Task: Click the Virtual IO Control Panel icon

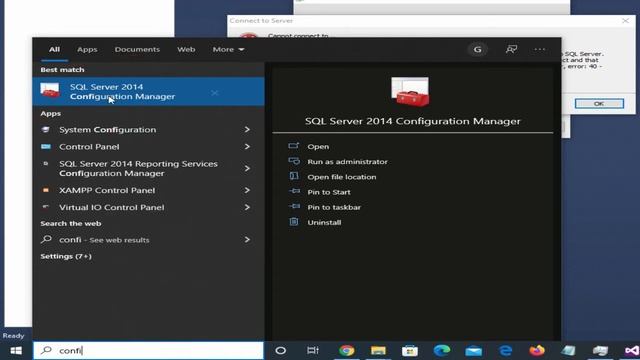Action: tap(46, 207)
